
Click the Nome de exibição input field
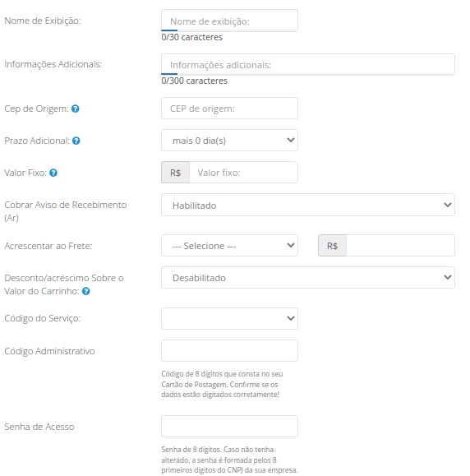(229, 21)
